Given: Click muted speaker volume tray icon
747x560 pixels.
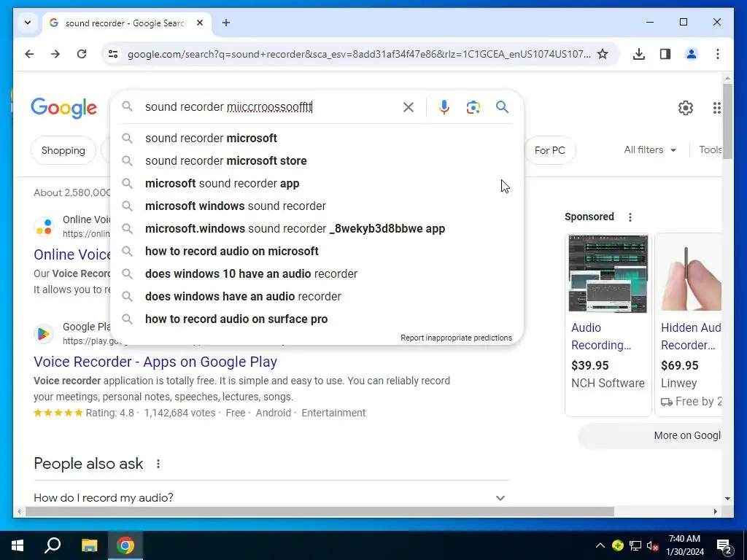Looking at the screenshot, I should pos(652,545).
